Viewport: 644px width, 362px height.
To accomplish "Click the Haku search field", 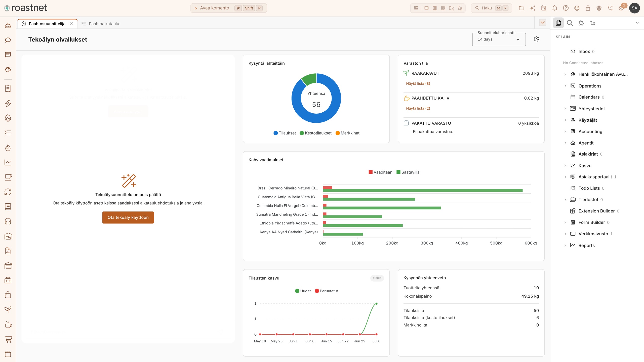I will (x=491, y=8).
